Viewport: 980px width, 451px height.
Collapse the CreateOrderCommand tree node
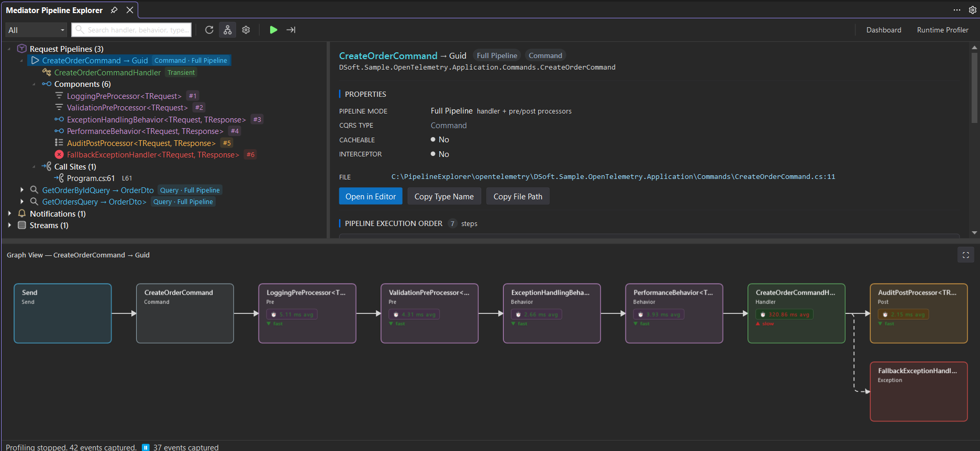[x=21, y=61]
